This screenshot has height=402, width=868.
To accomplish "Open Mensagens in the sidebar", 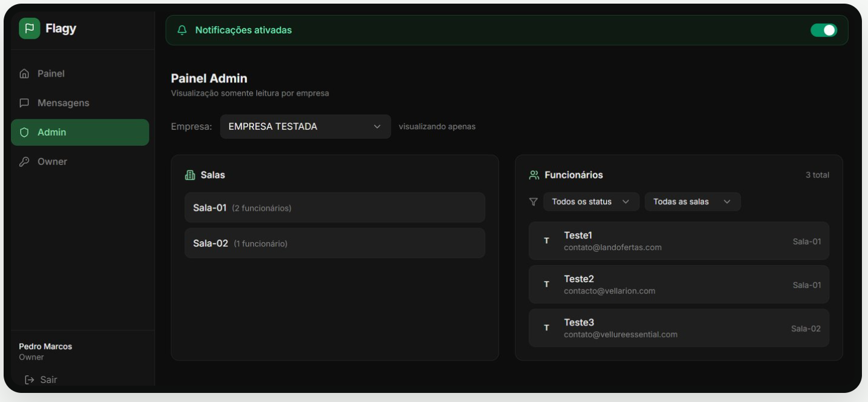I will [x=80, y=103].
